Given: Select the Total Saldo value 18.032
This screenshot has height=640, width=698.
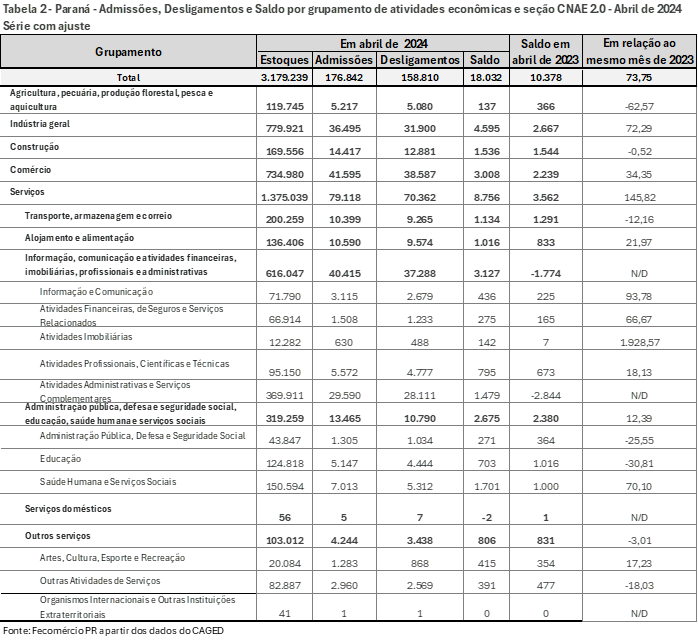Looking at the screenshot, I should (x=486, y=77).
